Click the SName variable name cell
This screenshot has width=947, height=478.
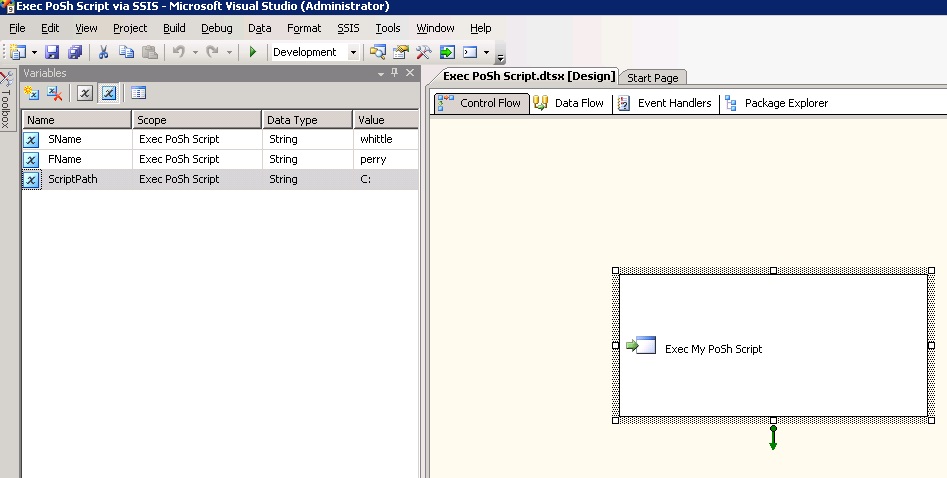coord(65,139)
